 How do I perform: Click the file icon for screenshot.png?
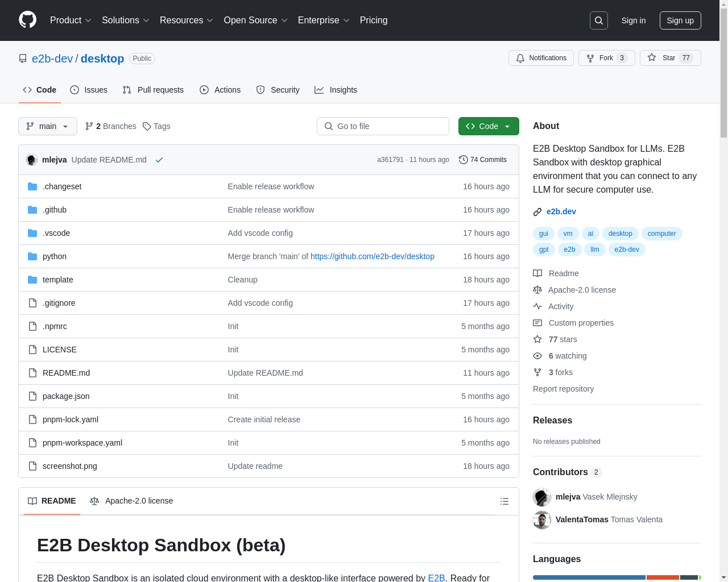[32, 466]
